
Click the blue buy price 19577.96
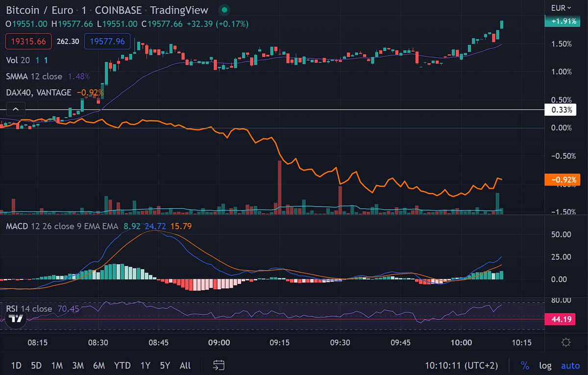pos(107,42)
